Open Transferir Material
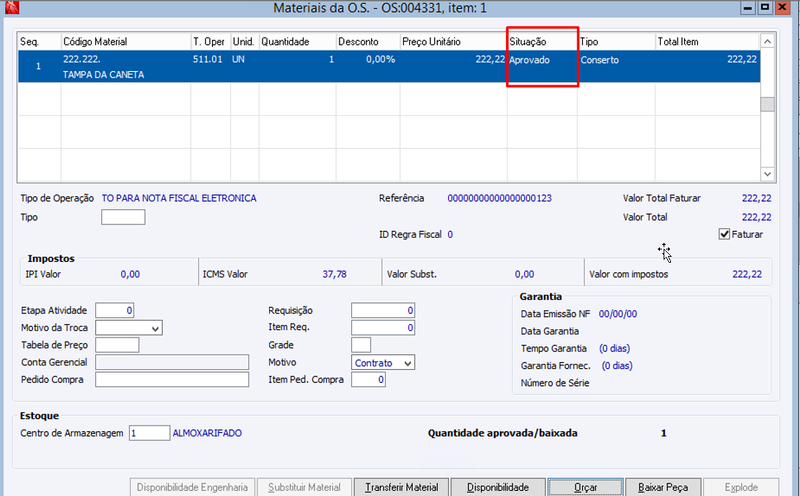The height and width of the screenshot is (496, 800). 402,487
